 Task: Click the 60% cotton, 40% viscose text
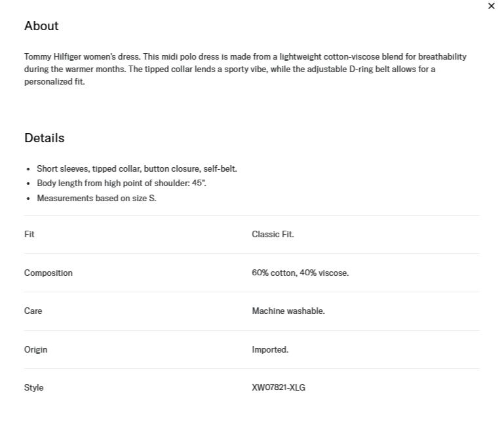(300, 273)
